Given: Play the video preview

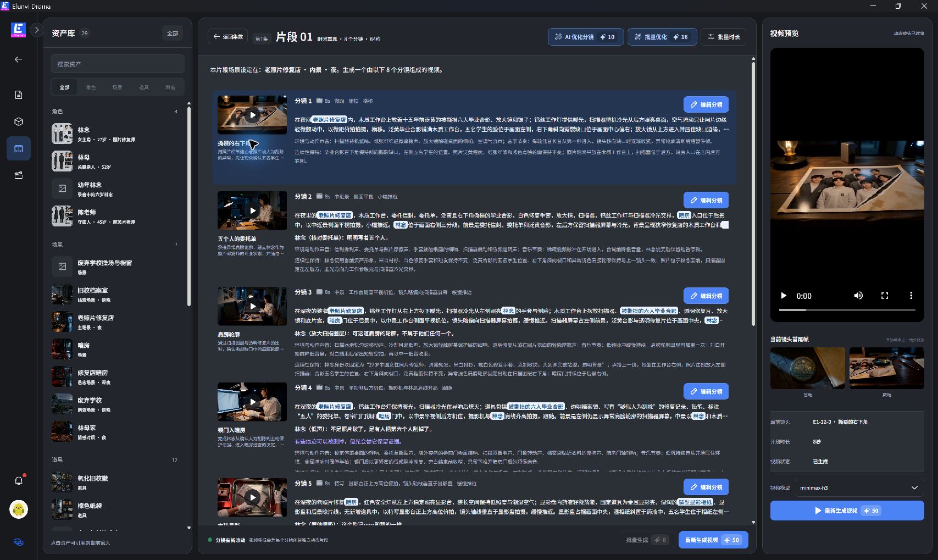Looking at the screenshot, I should pyautogui.click(x=784, y=296).
